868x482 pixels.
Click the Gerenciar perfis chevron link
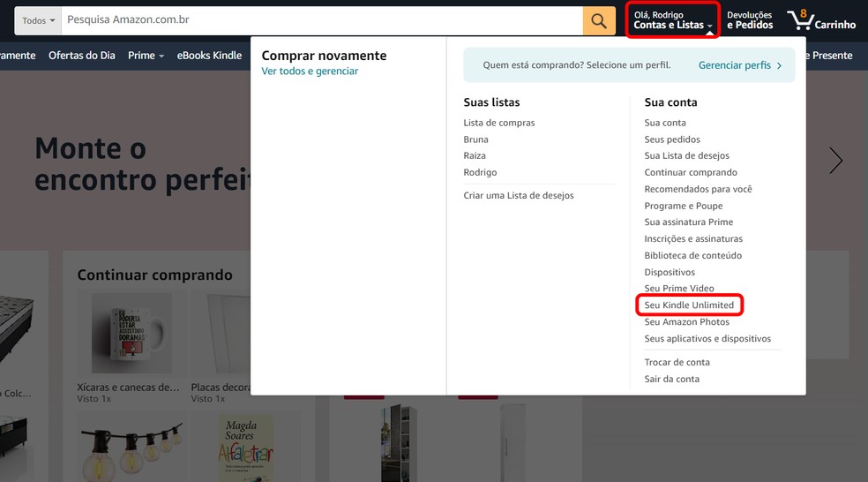pyautogui.click(x=740, y=65)
